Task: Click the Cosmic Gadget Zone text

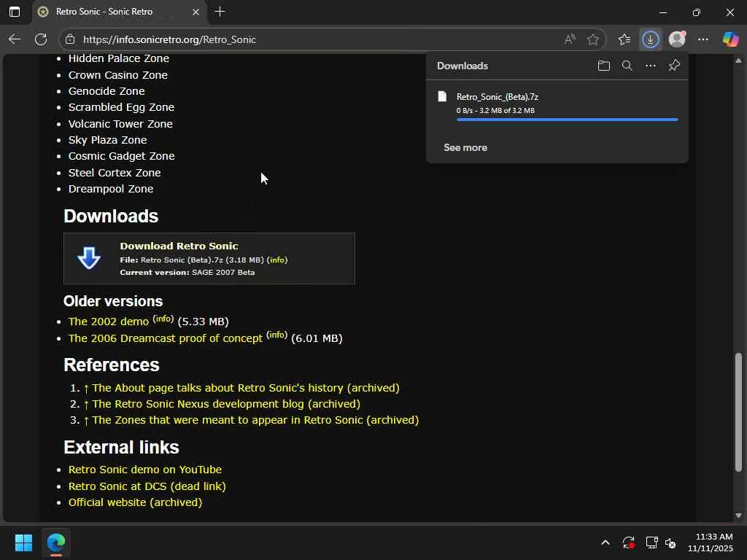Action: coord(122,156)
